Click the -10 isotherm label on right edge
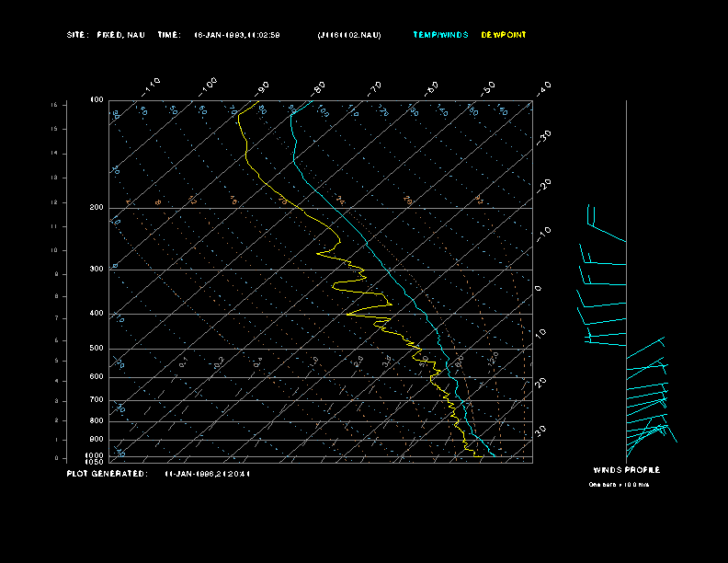The width and height of the screenshot is (728, 563). 543,230
